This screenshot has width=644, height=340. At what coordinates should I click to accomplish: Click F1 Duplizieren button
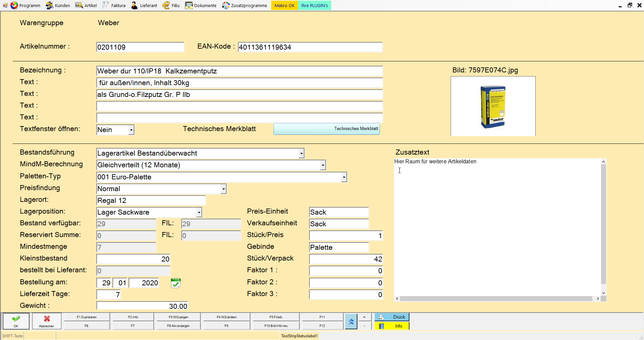pos(87,317)
